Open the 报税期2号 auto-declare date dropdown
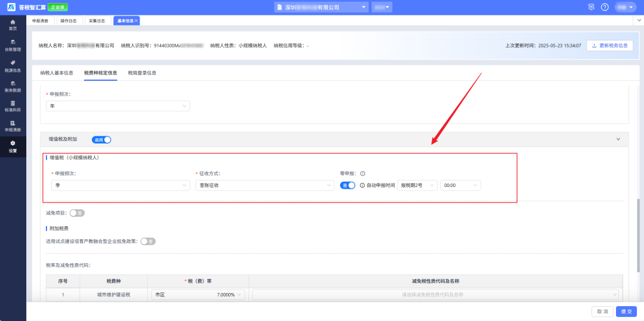644x321 pixels. [417, 185]
